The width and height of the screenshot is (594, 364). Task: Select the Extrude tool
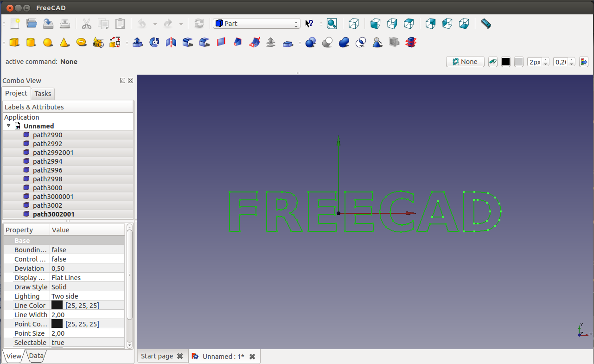[138, 43]
